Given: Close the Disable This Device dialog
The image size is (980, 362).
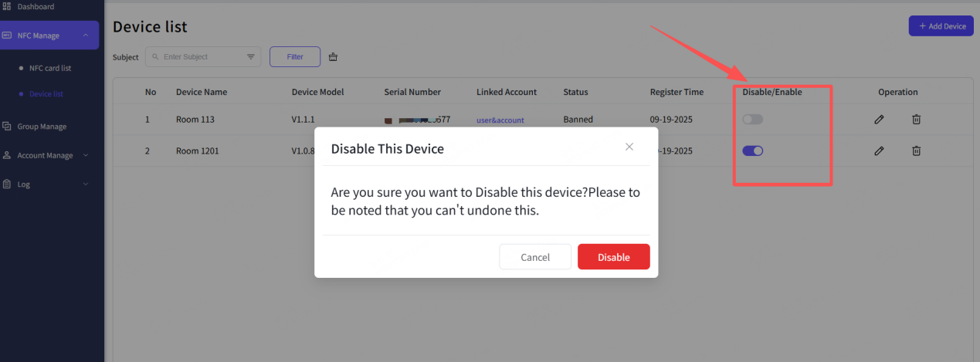Looking at the screenshot, I should tap(629, 147).
